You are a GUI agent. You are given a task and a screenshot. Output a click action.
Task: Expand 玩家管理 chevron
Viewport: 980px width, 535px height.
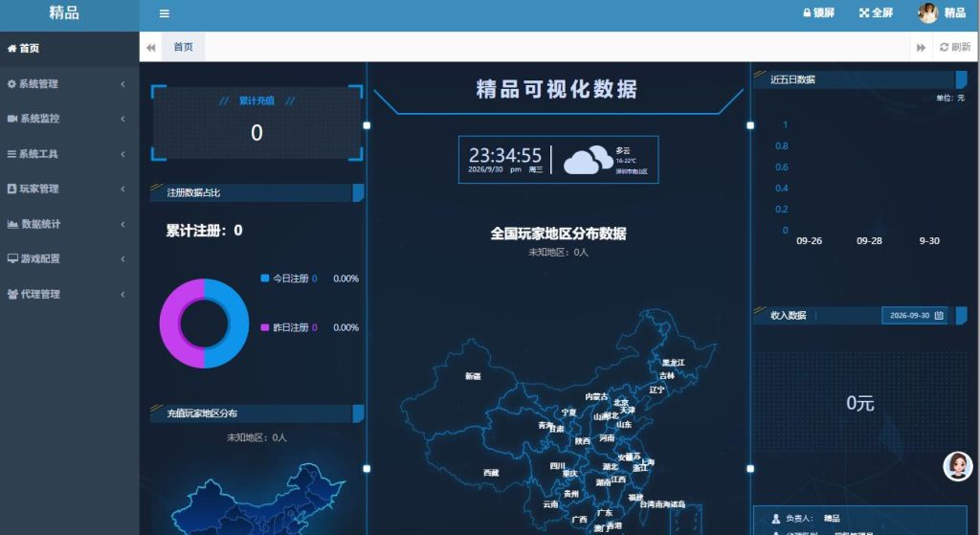pyautogui.click(x=122, y=189)
